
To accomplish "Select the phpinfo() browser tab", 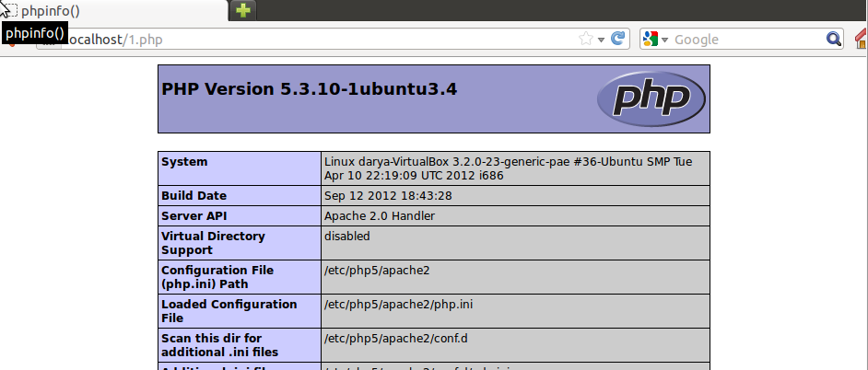I will [x=113, y=10].
